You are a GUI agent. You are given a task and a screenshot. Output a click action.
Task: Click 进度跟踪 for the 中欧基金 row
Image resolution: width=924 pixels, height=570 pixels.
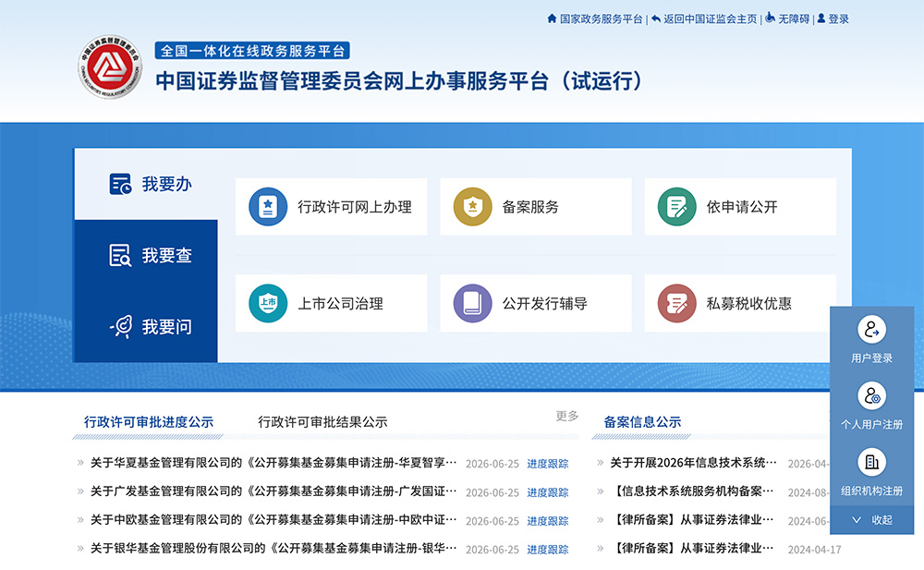pos(547,521)
